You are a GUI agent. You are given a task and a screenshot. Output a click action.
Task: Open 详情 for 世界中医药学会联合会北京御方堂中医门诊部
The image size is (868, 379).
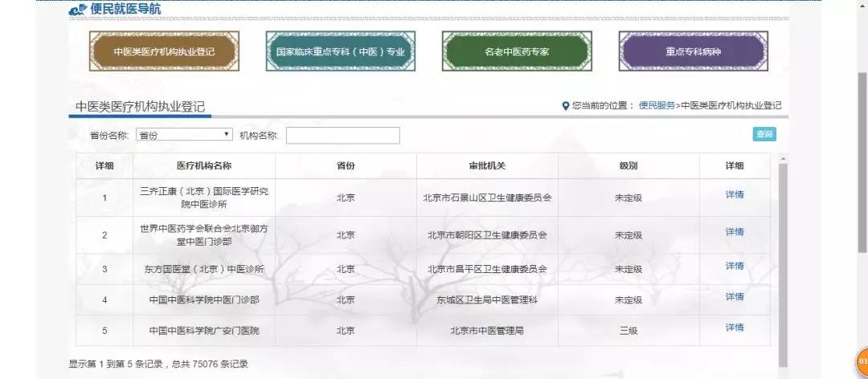pyautogui.click(x=735, y=232)
